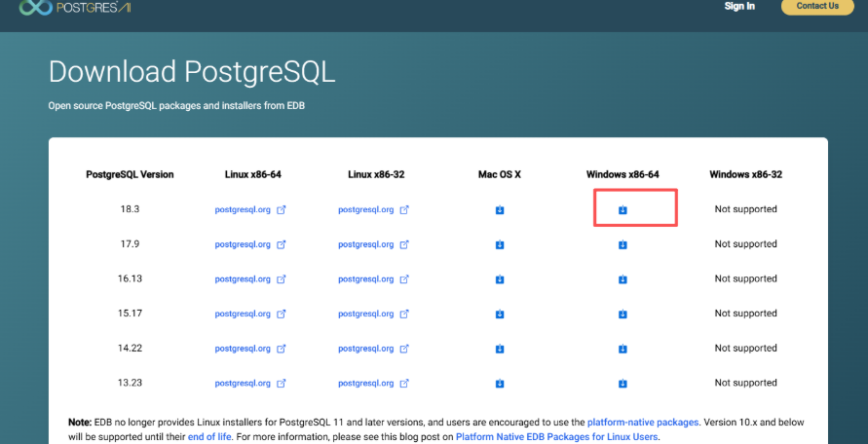This screenshot has height=444, width=868.
Task: Download PostgreSQL 16.13 Windows x86-64 installer
Action: point(623,279)
